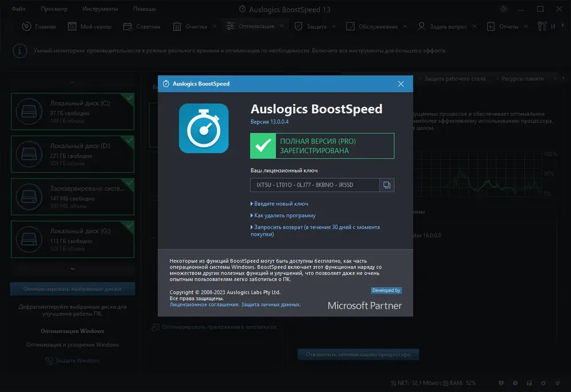Screen dimensions: 571x392
Task: Open the Лицензионное соглашение link
Action: [204, 305]
